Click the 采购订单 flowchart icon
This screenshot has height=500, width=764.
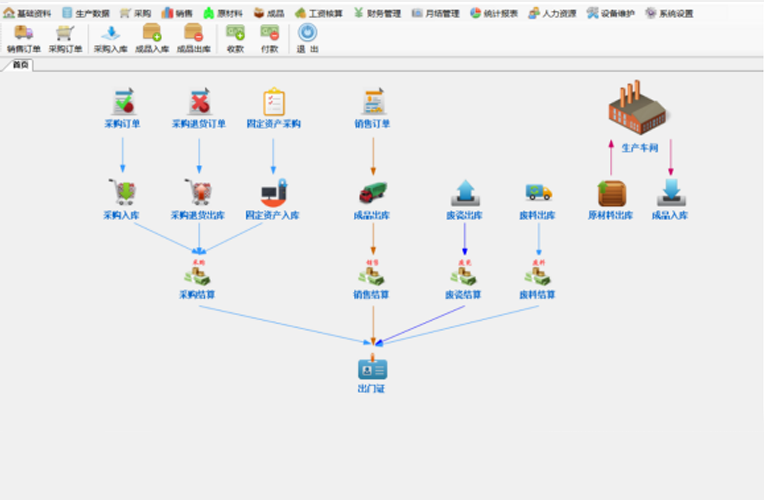point(122,102)
